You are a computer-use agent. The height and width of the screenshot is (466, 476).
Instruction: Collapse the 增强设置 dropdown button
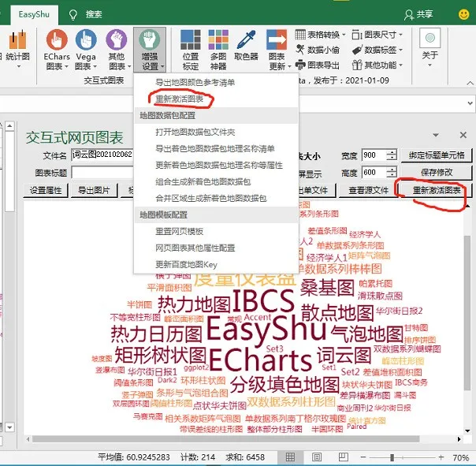click(x=150, y=50)
